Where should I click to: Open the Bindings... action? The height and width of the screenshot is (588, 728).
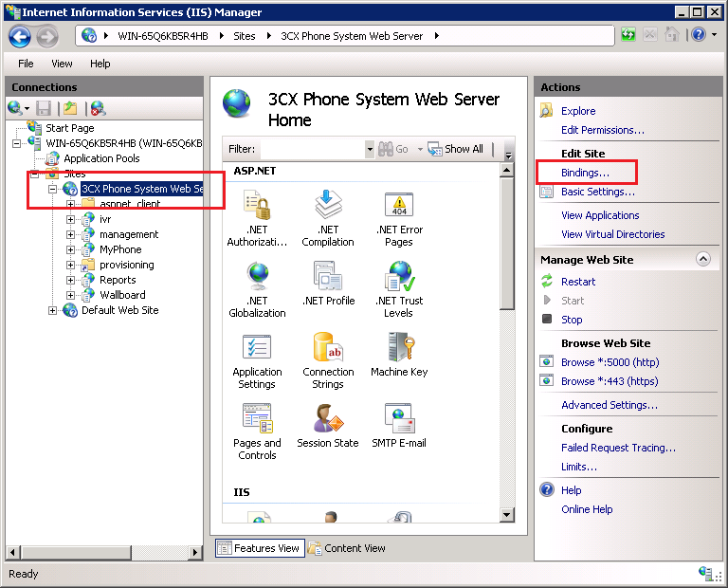[585, 173]
